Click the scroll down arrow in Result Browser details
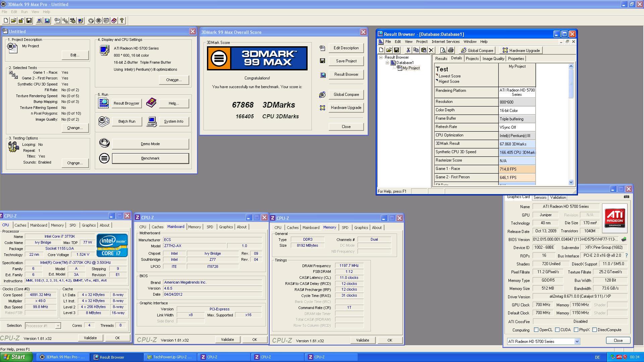Image resolution: width=644 pixels, height=362 pixels. (x=571, y=182)
